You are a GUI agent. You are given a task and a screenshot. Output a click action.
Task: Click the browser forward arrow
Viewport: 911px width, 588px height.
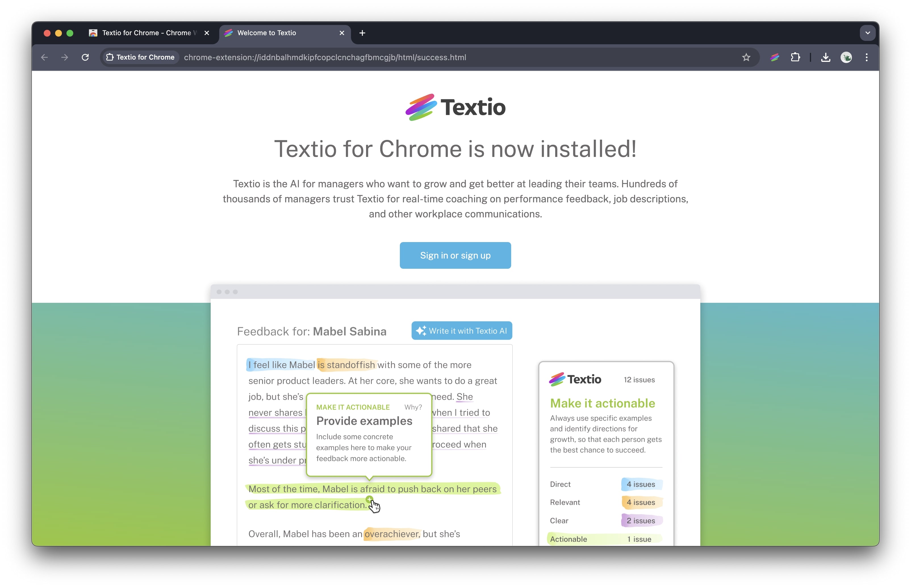coord(64,57)
